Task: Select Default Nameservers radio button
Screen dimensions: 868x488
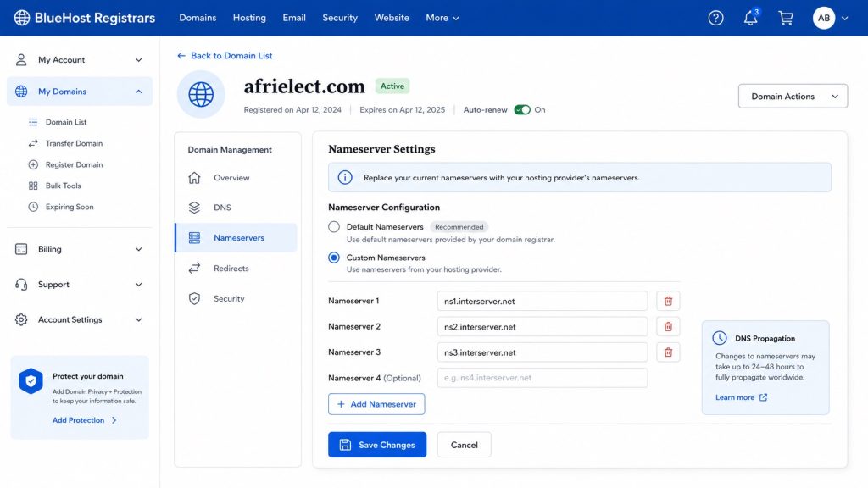Action: (334, 227)
